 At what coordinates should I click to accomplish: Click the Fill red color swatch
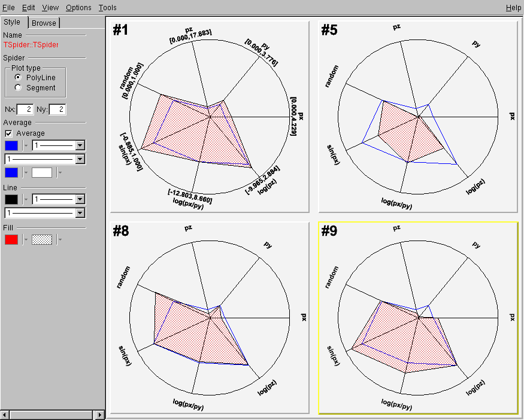tap(11, 239)
